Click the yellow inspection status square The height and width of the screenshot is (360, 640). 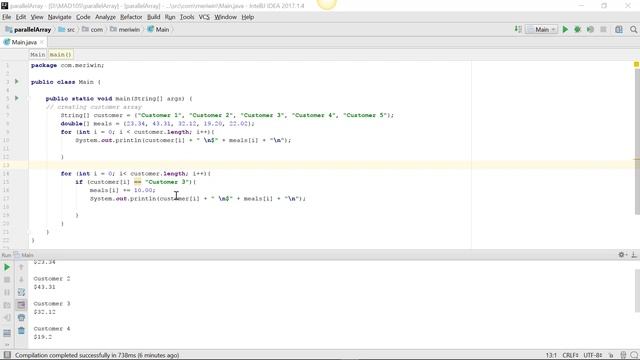pos(636,64)
